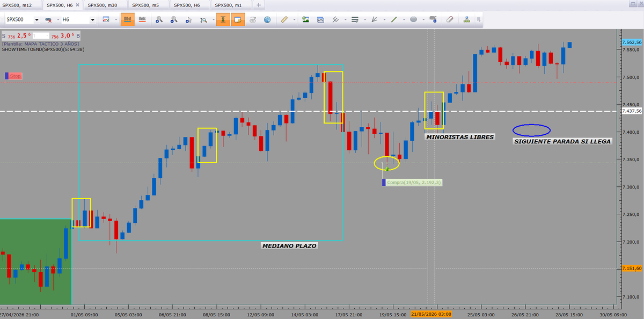Click the zoom in magnifier icon
The height and width of the screenshot is (319, 644).
[x=159, y=20]
